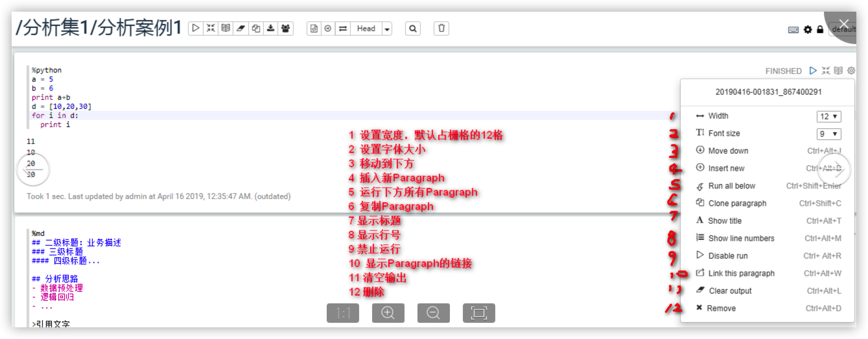This screenshot has width=868, height=339.
Task: Change font size via the 9 dropdown
Action: coord(829,134)
